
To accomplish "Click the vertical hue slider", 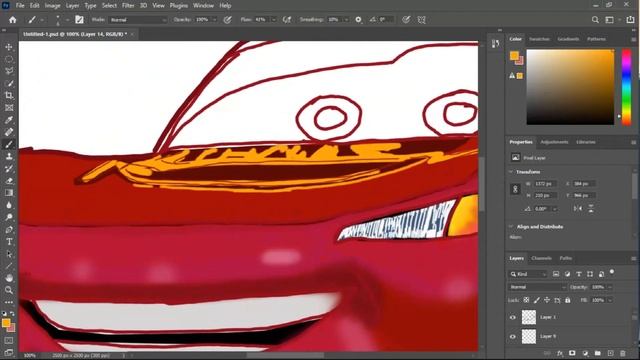I will [626, 87].
